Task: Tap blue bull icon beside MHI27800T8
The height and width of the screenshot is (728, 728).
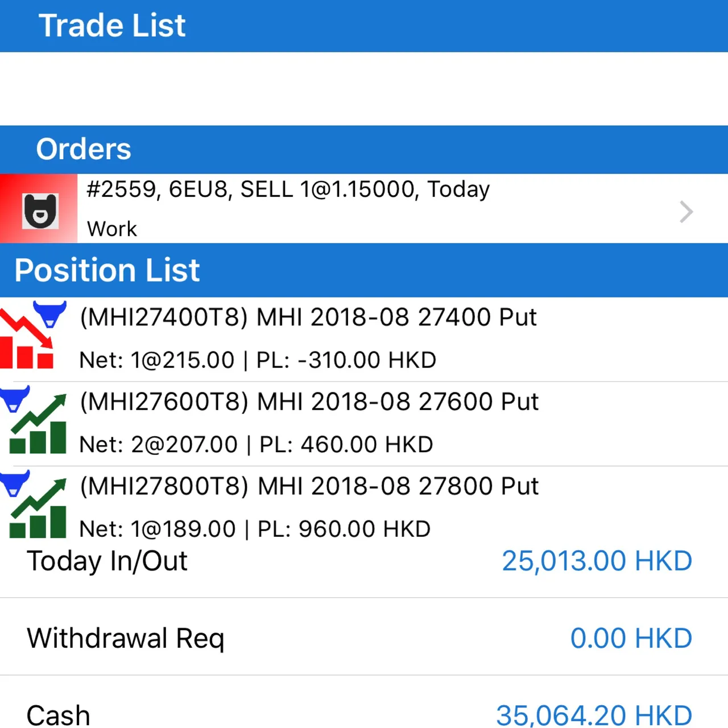Action: pos(14,483)
